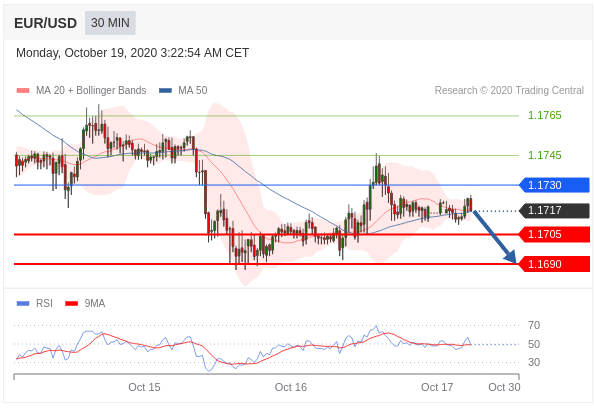Click the Oct 16 date axis label

click(291, 387)
